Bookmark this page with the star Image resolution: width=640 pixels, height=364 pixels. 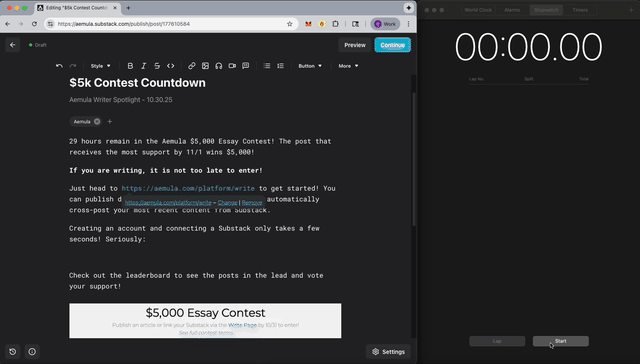[289, 24]
